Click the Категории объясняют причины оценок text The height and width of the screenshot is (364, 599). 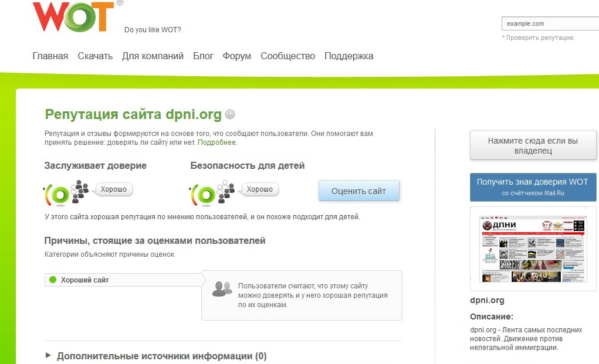tap(109, 254)
